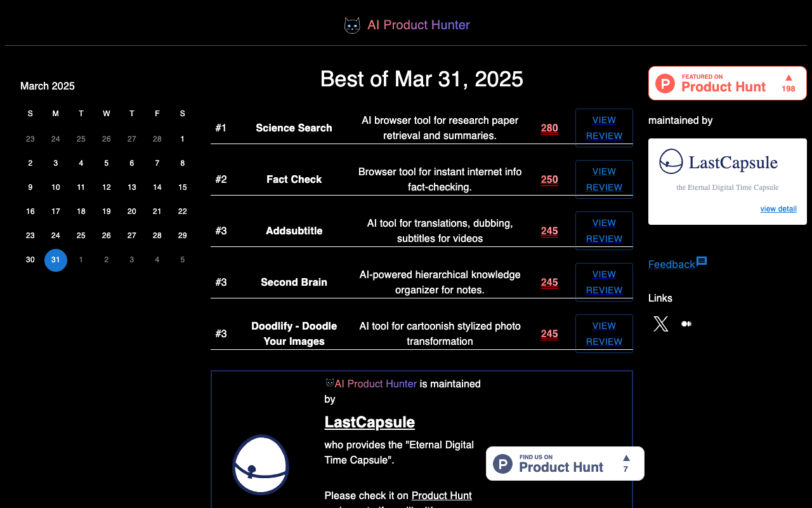812x508 pixels.
Task: Click the Science Search product name
Action: (x=294, y=128)
